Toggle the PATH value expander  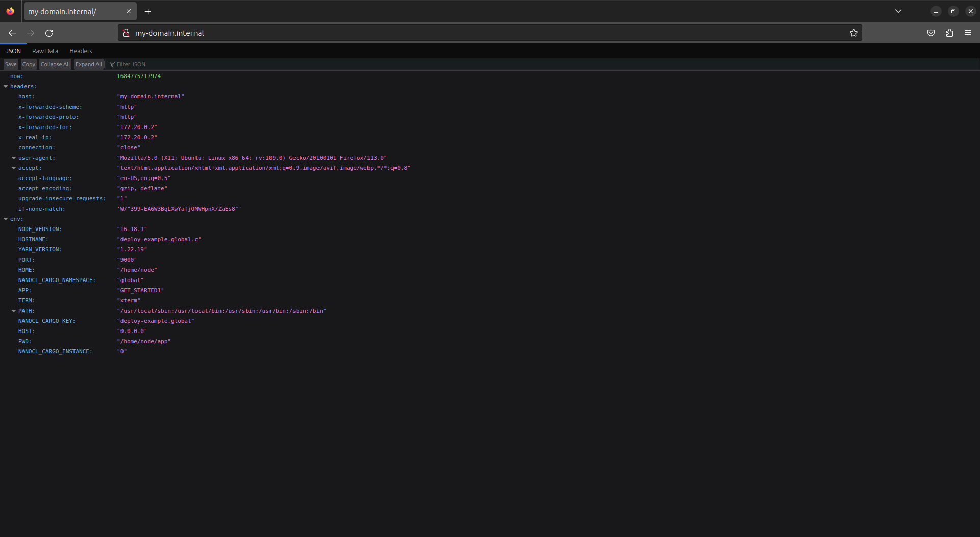(14, 311)
